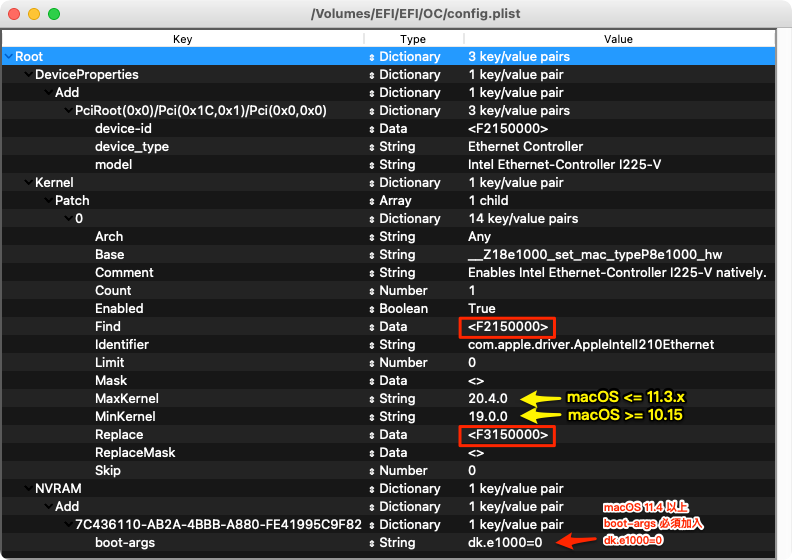792x560 pixels.
Task: Open type stepper for Replace row
Action: [372, 435]
